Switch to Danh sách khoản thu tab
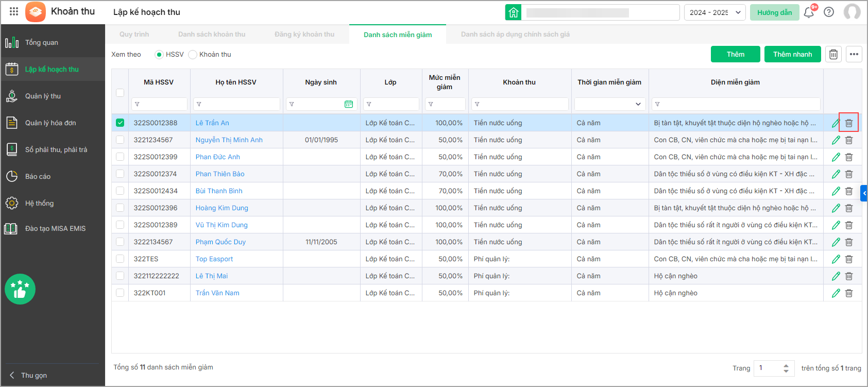 pyautogui.click(x=212, y=35)
